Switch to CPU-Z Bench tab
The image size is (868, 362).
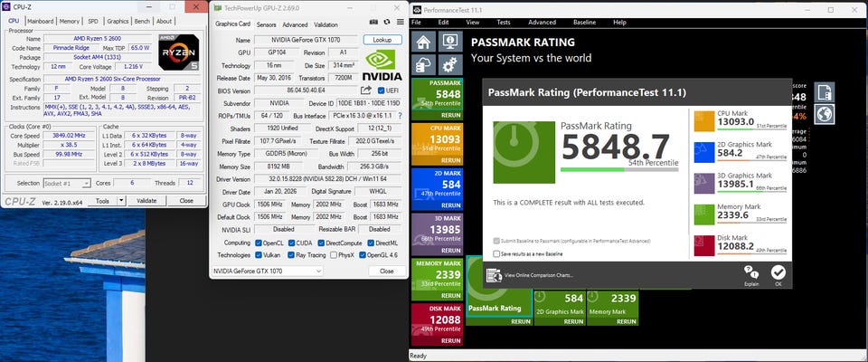(x=142, y=21)
